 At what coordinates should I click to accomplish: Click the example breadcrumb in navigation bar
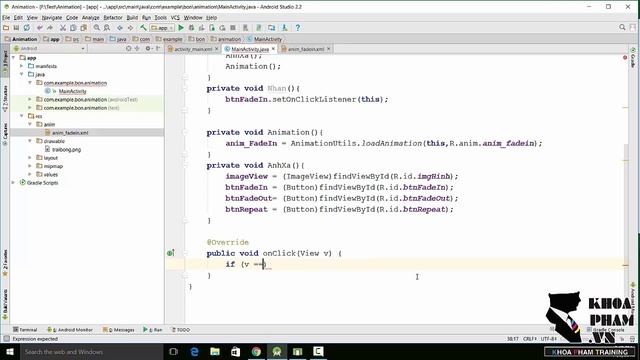point(169,39)
